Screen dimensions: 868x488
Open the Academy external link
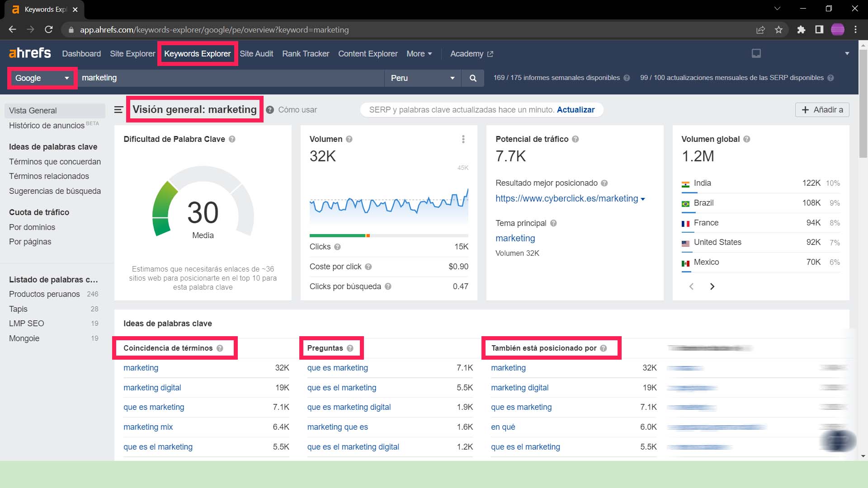[x=472, y=54]
